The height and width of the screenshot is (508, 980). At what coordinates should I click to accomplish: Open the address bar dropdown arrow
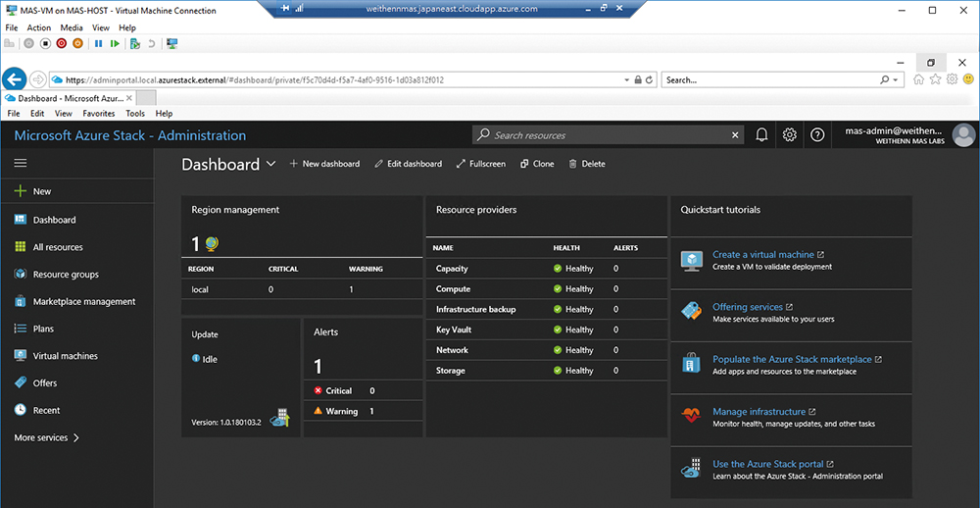point(627,80)
